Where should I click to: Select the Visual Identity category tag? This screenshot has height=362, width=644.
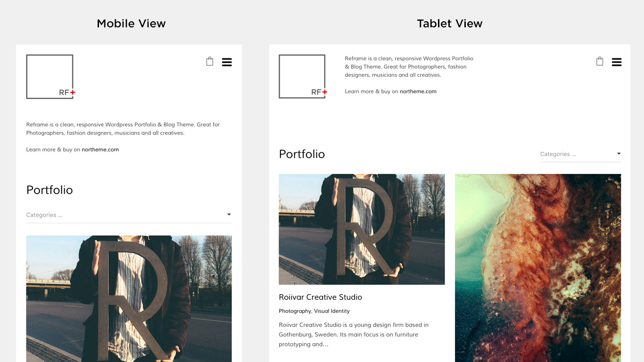332,311
